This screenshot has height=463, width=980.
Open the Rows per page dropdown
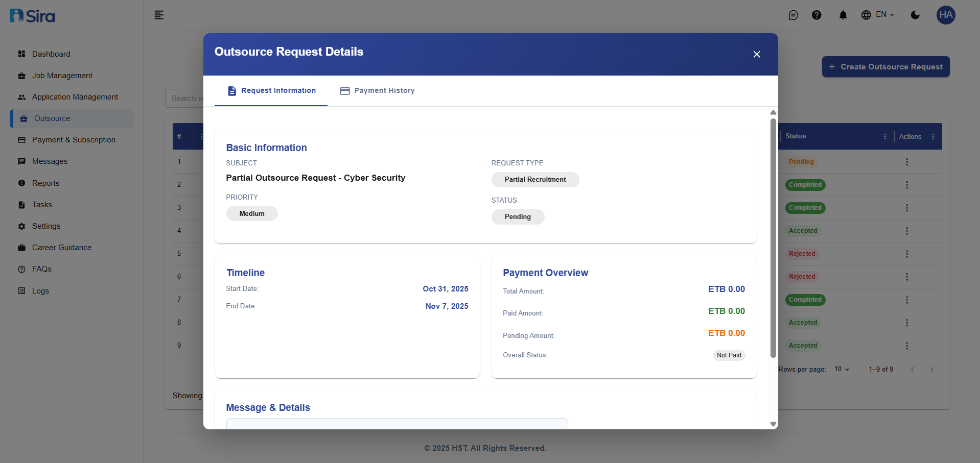coord(841,369)
